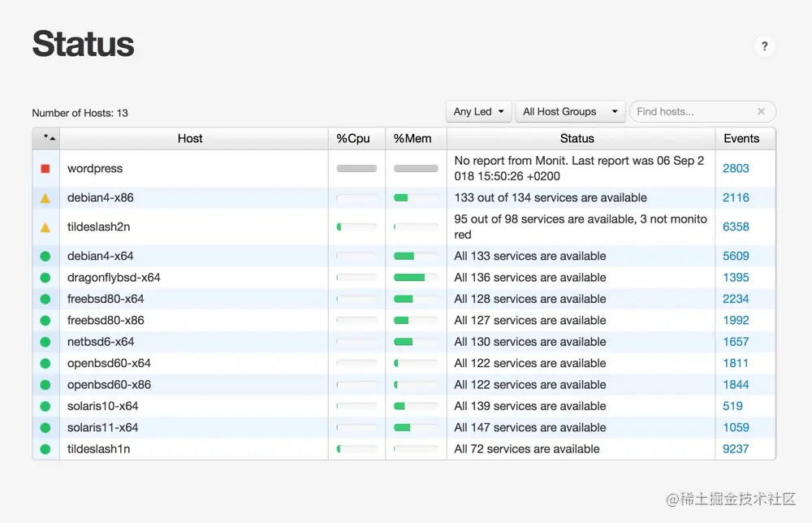812x523 pixels.
Task: Click the green LED for solaris10-x64
Action: pos(45,407)
